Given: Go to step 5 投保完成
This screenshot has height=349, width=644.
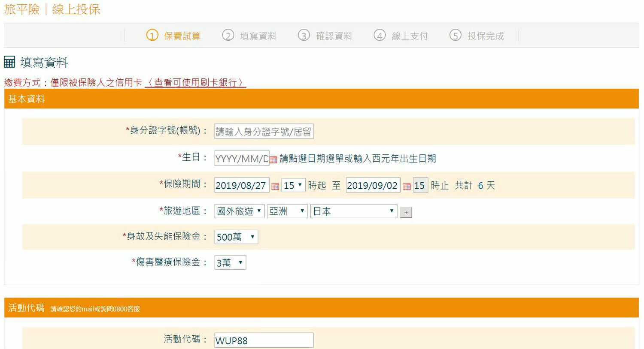Looking at the screenshot, I should click(477, 36).
